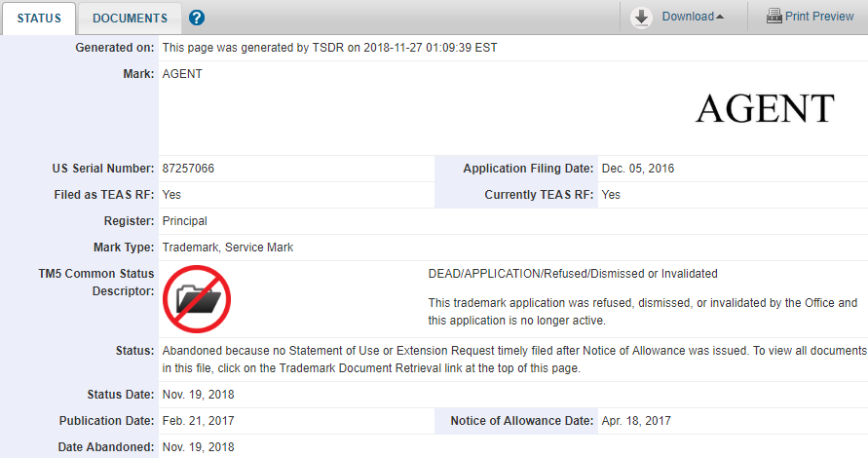The image size is (868, 458).
Task: Select the STATUS tab
Action: tap(39, 19)
